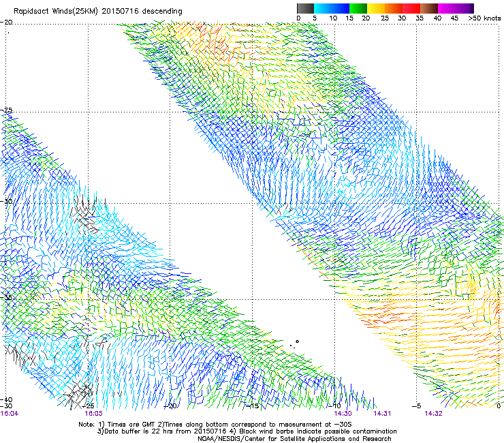
Task: Click the "-5" longitude label on bottom axis
Action: 417,406
